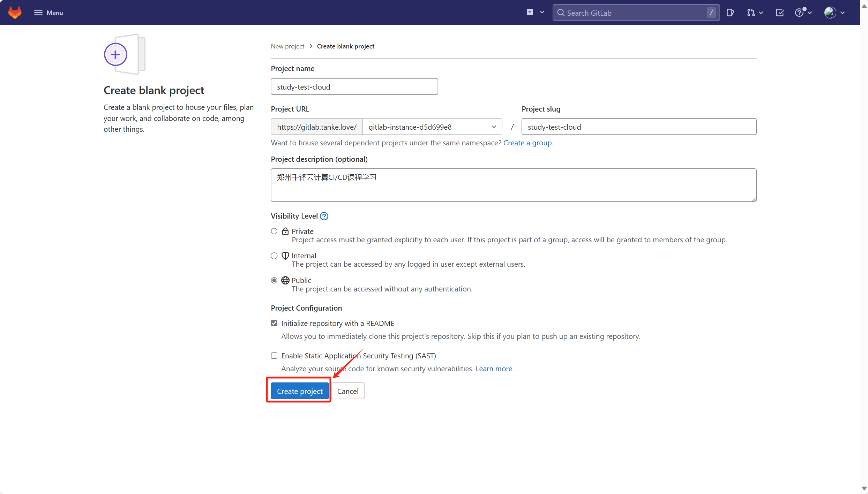The image size is (868, 494).
Task: Open the Merge requests icon
Action: 751,13
